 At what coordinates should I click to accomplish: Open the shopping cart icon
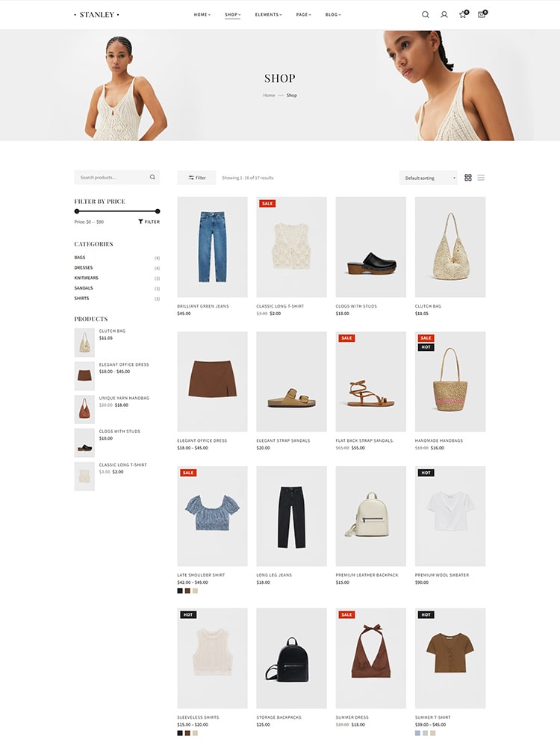482,14
